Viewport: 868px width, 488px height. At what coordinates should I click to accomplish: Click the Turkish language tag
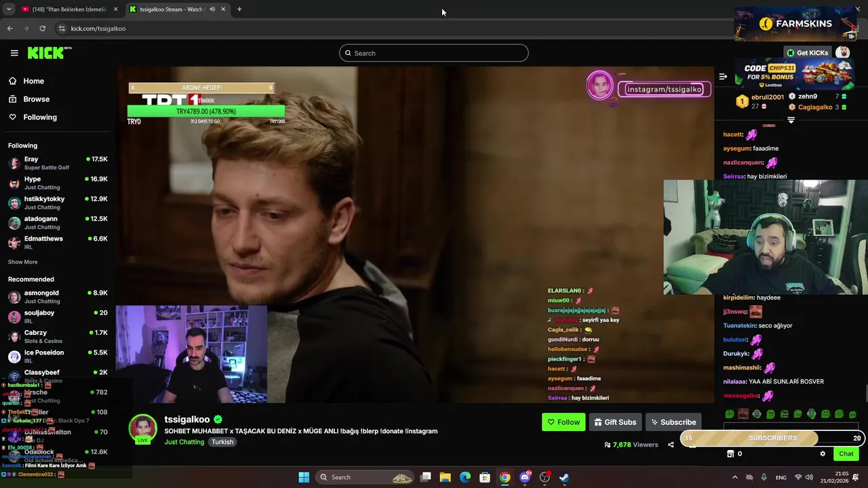click(x=222, y=442)
